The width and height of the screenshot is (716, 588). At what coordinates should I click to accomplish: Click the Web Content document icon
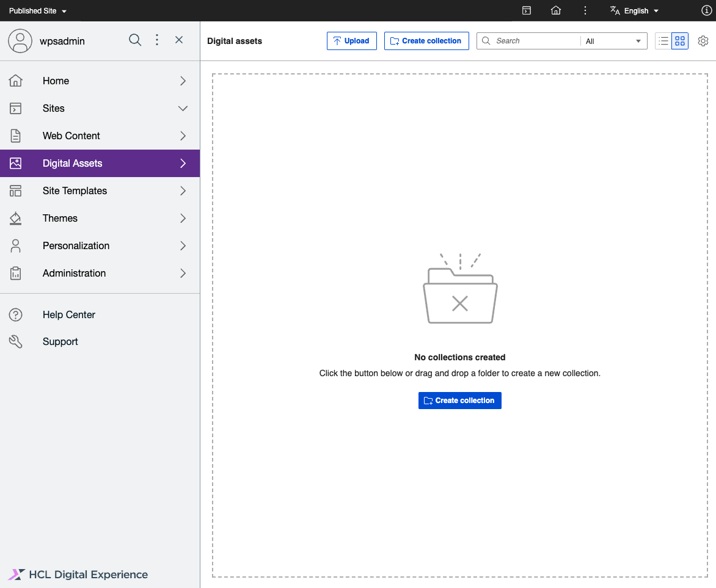coord(15,136)
